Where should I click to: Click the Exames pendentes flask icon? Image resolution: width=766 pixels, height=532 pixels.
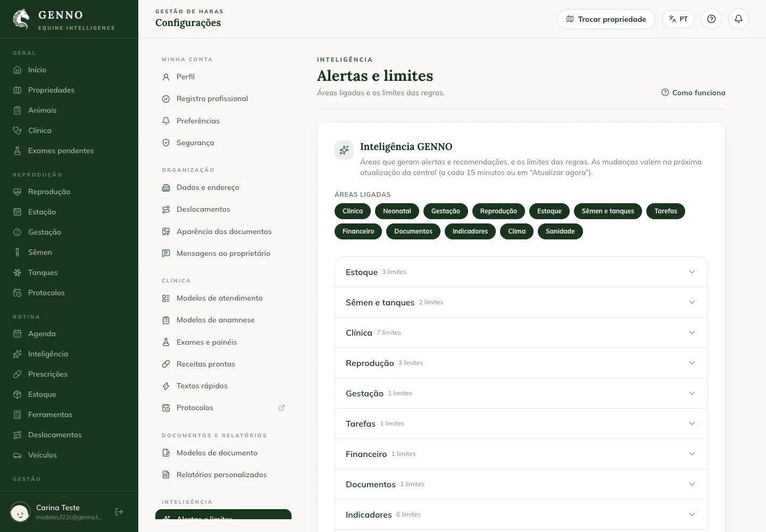(18, 151)
